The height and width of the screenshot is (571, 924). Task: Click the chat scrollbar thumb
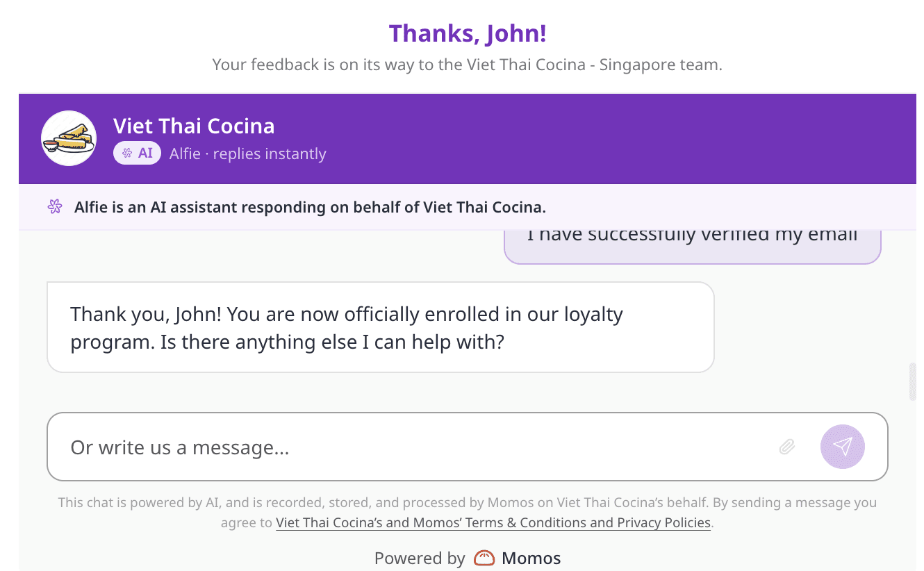coord(912,381)
